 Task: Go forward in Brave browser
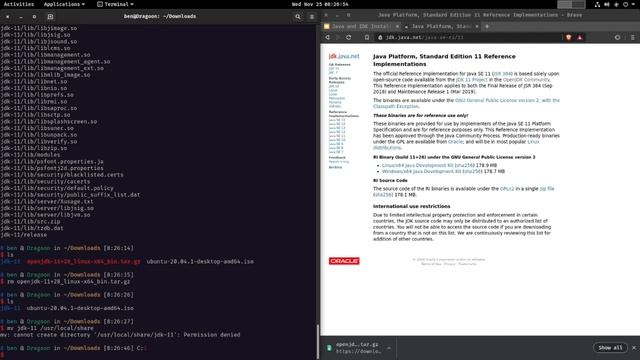click(x=338, y=38)
